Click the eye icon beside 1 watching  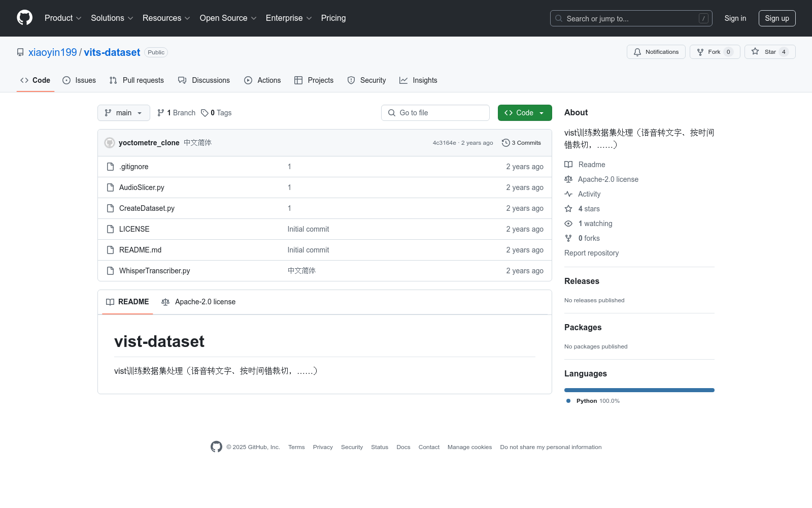pos(568,224)
